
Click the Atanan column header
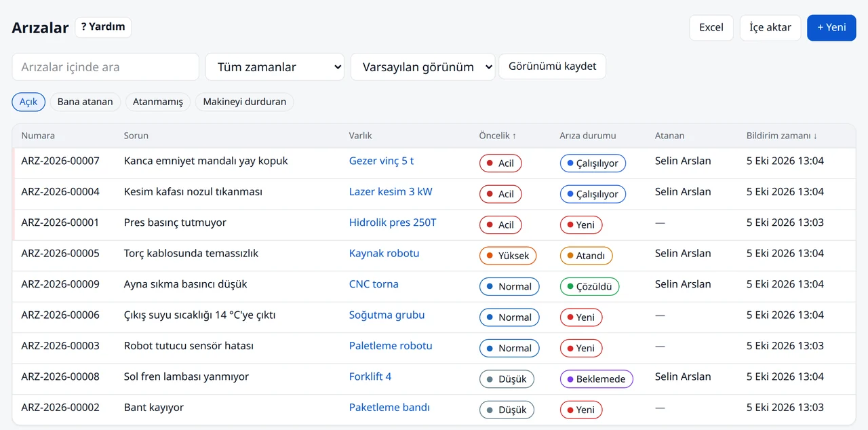(x=670, y=136)
